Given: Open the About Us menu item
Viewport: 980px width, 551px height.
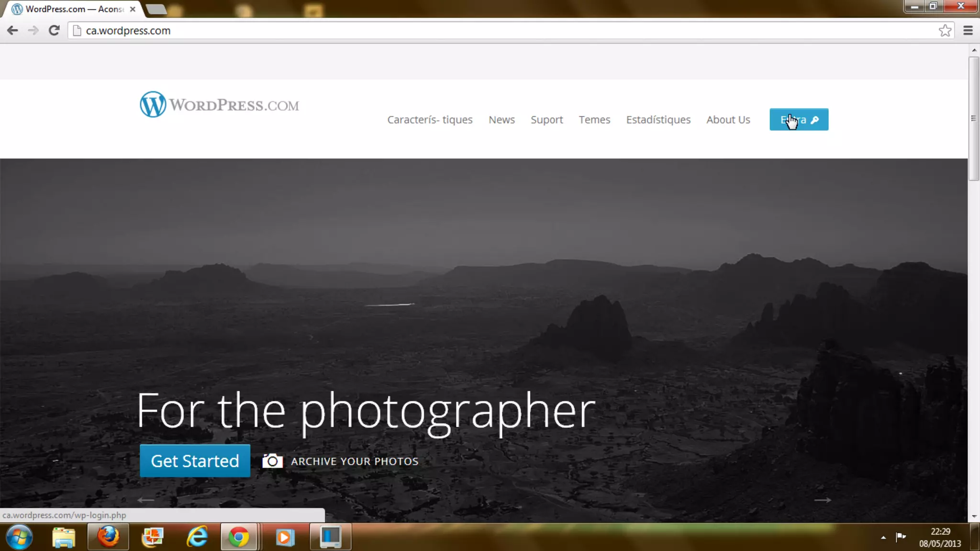Looking at the screenshot, I should (x=728, y=120).
